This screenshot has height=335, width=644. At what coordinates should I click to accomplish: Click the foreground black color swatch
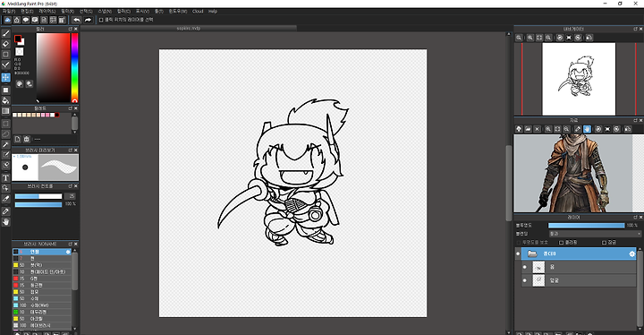[x=18, y=39]
